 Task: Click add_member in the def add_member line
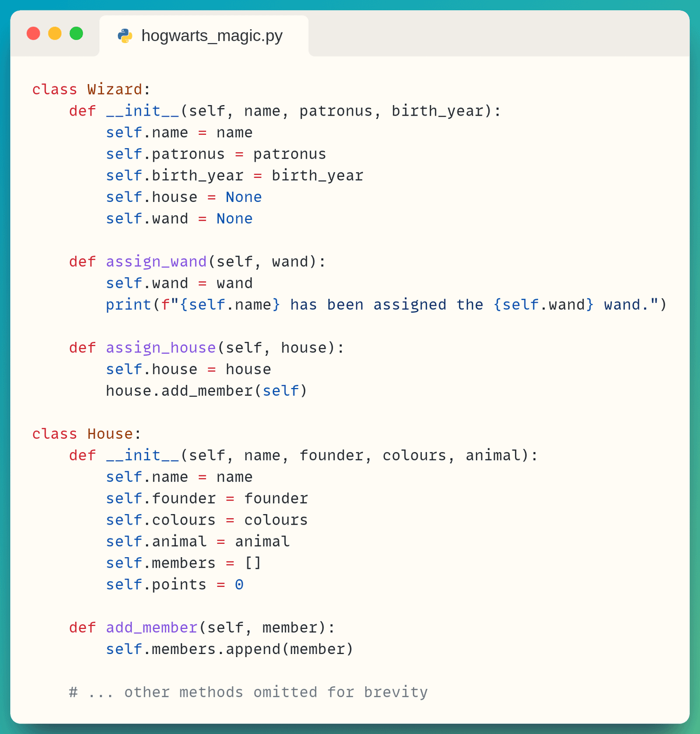click(x=152, y=628)
